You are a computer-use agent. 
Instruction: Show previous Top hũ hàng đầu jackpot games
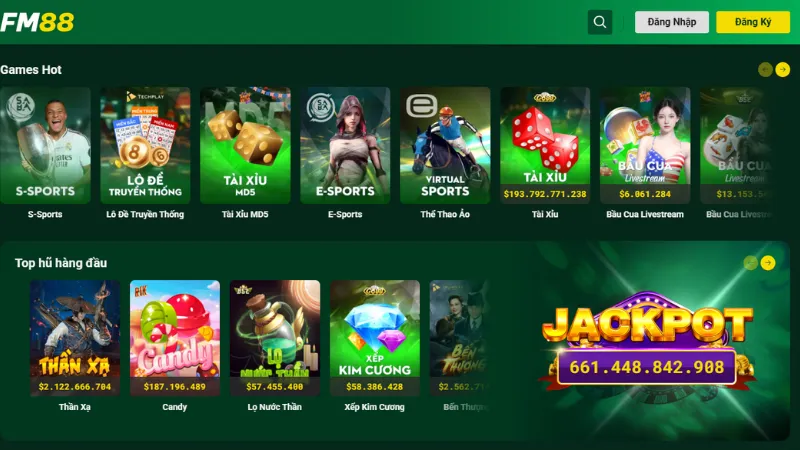(x=750, y=263)
